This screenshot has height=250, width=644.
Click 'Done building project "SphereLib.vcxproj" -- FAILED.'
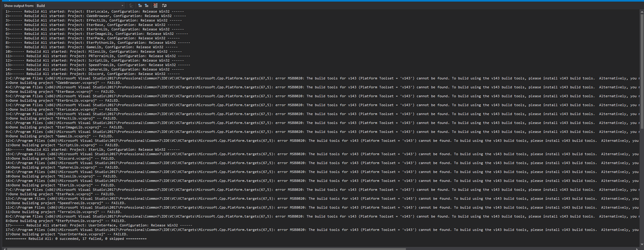(x=62, y=167)
